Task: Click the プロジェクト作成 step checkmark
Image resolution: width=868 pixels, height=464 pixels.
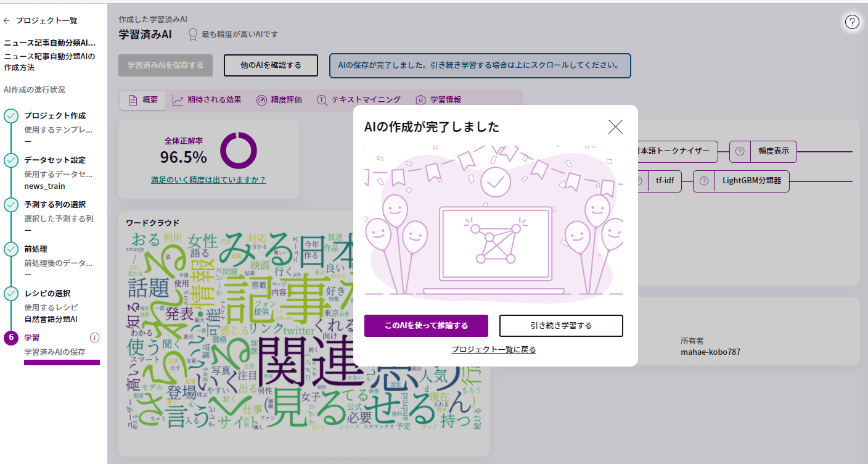Action: [x=11, y=116]
